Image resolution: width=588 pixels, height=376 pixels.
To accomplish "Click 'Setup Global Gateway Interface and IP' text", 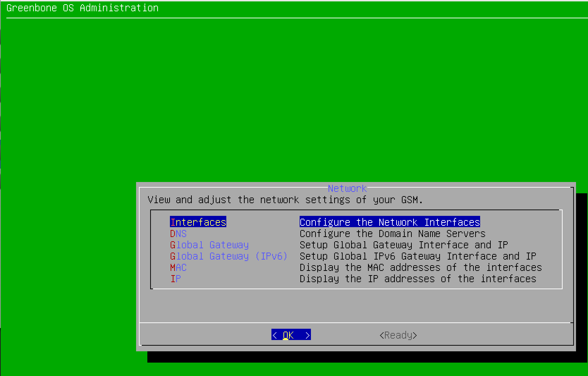I will click(x=404, y=245).
